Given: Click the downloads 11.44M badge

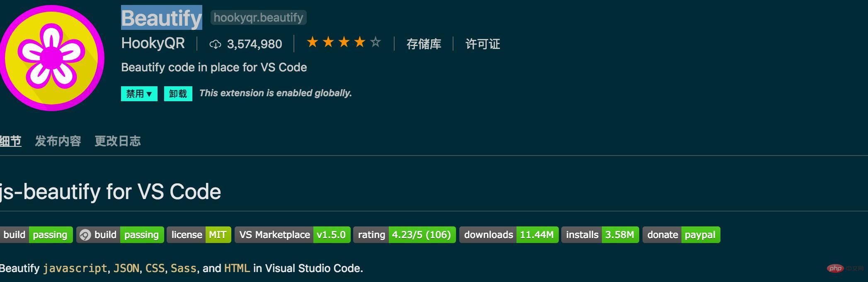Looking at the screenshot, I should (509, 235).
